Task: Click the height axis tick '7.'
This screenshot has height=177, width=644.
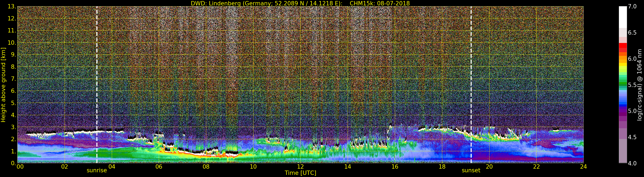Action: click(x=14, y=79)
